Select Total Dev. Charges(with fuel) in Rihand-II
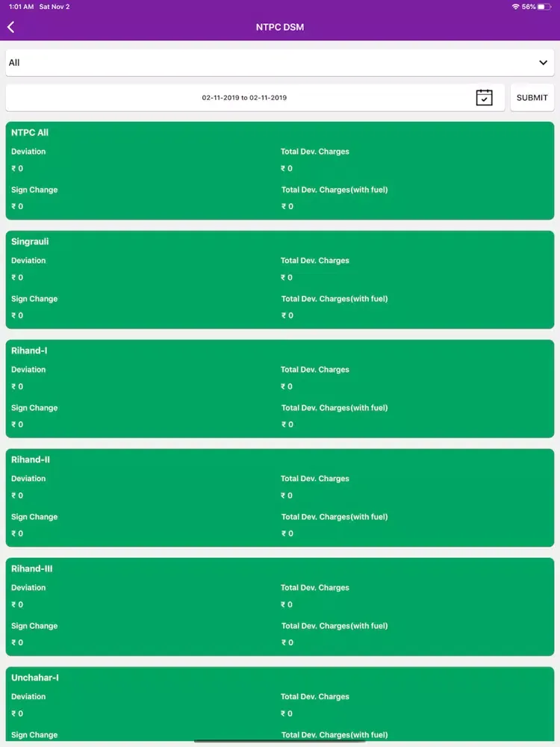The height and width of the screenshot is (747, 560). point(335,517)
